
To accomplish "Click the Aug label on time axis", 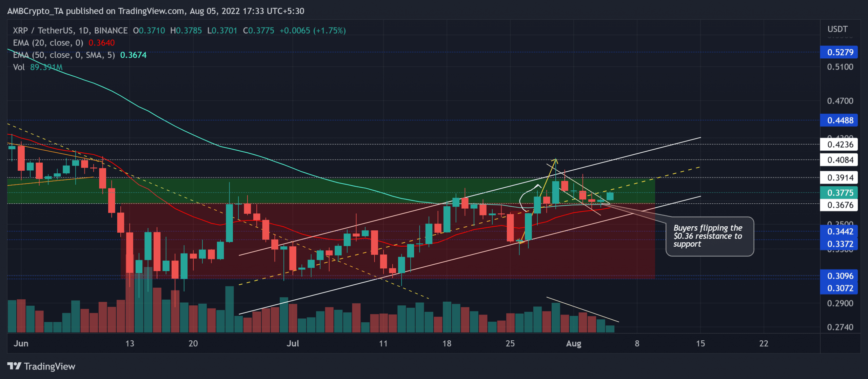I will pos(574,343).
